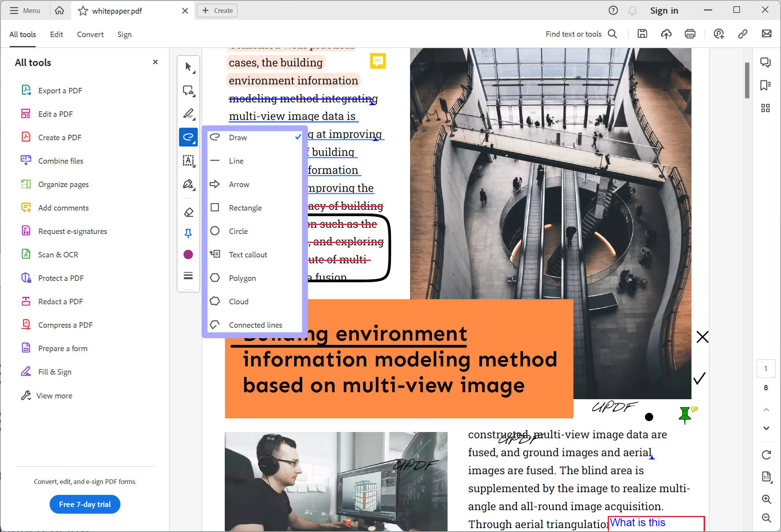781x532 pixels.
Task: Select the Line tool
Action: tap(237, 161)
